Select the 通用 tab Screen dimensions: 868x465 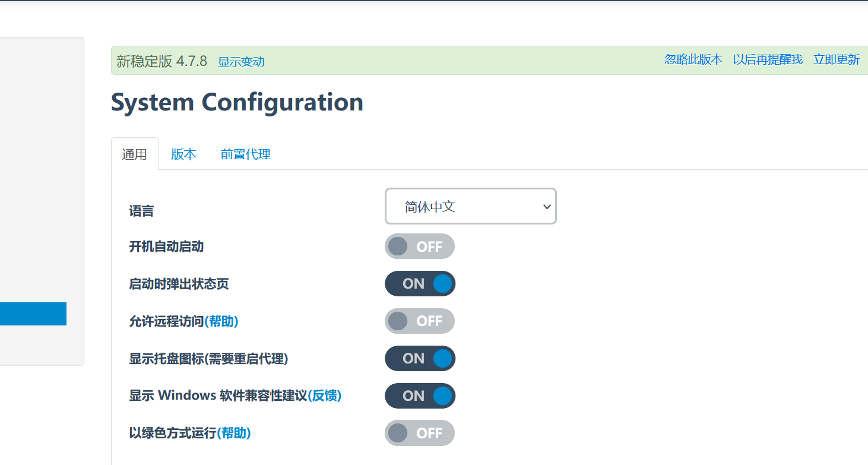pos(134,154)
